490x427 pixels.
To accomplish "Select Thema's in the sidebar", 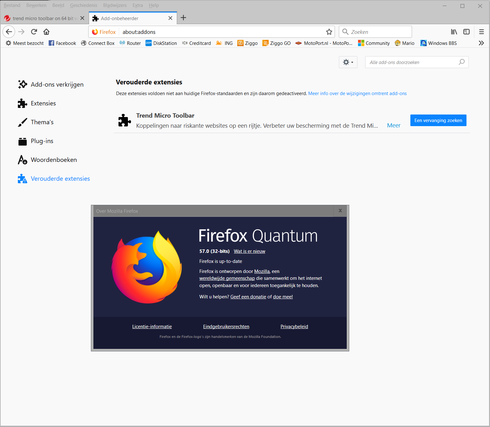I will point(36,122).
